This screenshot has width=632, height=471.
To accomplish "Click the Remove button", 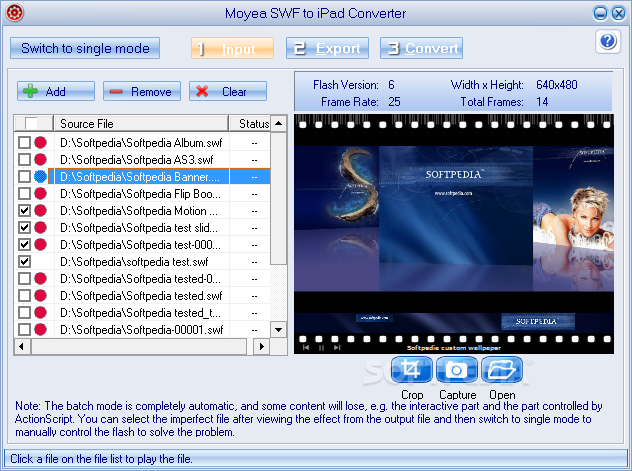I will pos(142,91).
